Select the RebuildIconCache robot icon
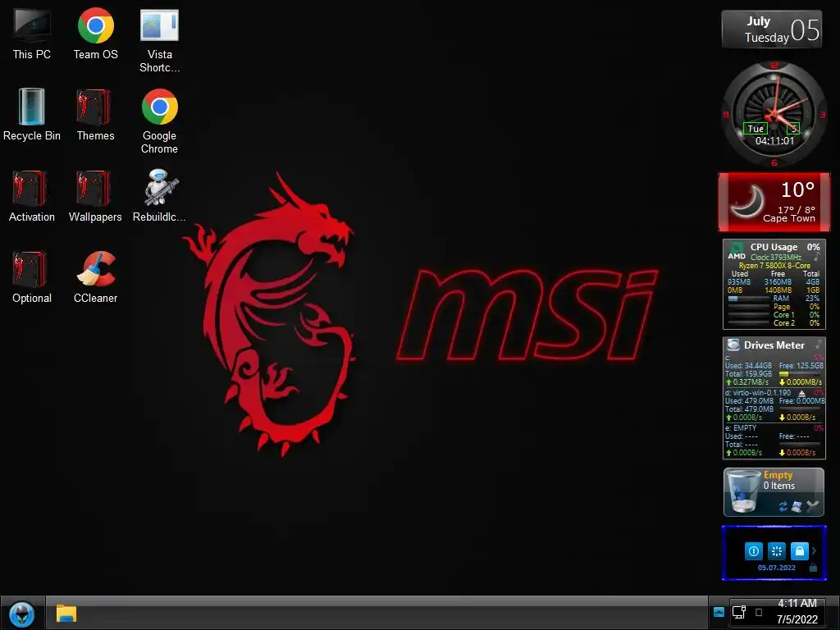Viewport: 840px width, 630px height. coord(159,197)
